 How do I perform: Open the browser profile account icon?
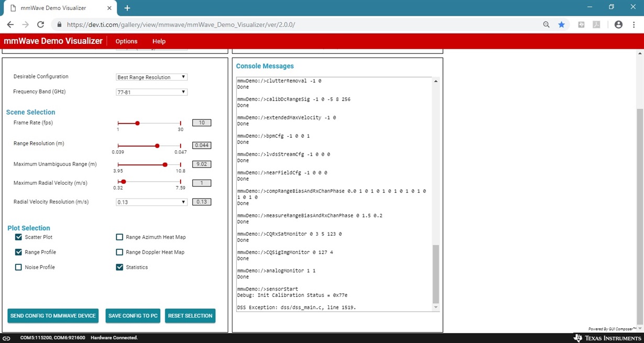[618, 25]
